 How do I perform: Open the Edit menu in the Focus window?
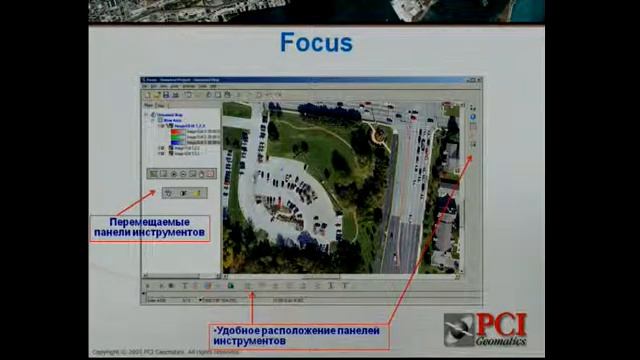[x=154, y=86]
